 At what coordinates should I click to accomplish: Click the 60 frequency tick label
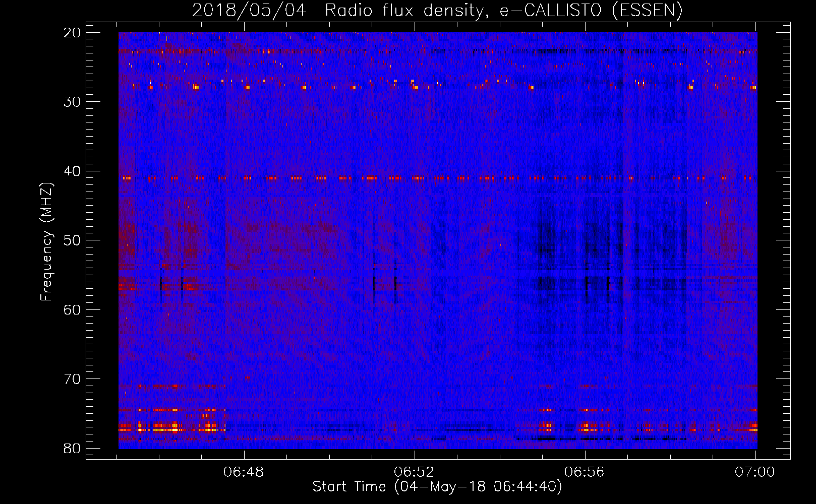click(73, 309)
